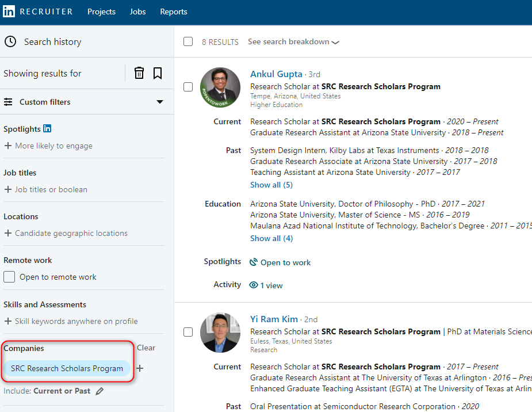
Task: Click the Include: Current or Past text
Action: click(x=47, y=391)
